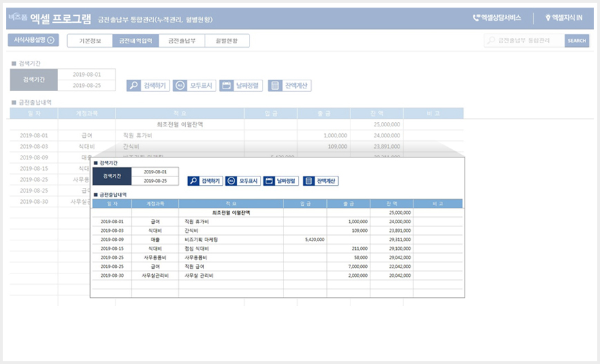Click the background 비 고 column header

click(x=433, y=113)
